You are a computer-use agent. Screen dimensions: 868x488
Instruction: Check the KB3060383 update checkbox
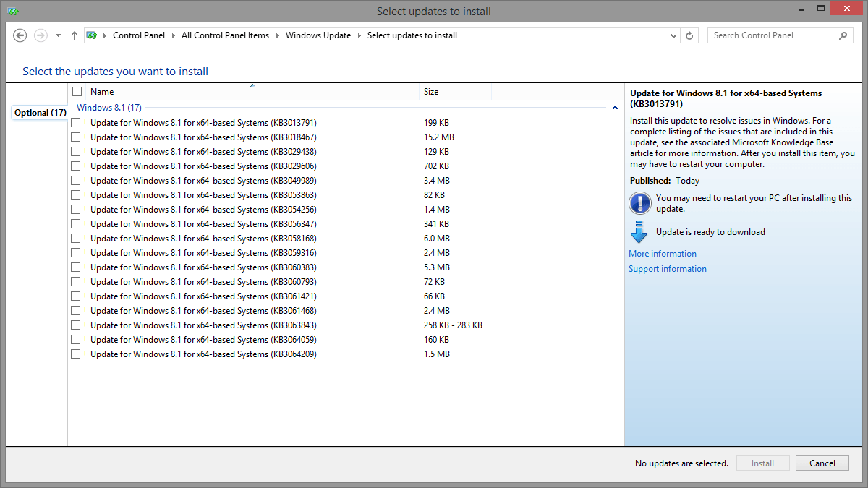[x=76, y=267]
